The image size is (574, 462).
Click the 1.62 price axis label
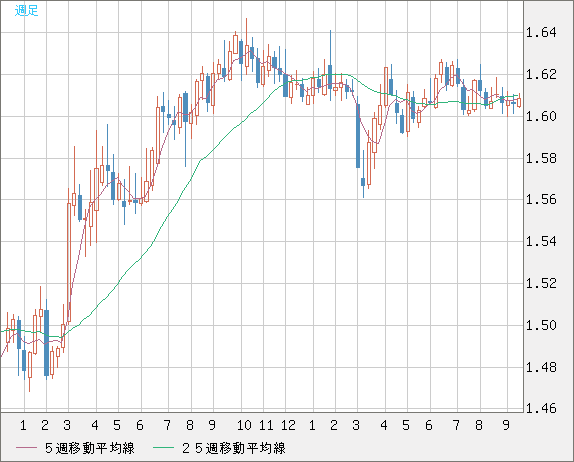(541, 75)
